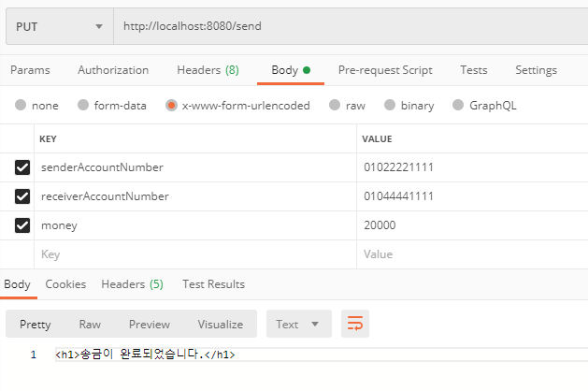Toggle the line wrap icon
This screenshot has width=588, height=391.
(355, 324)
